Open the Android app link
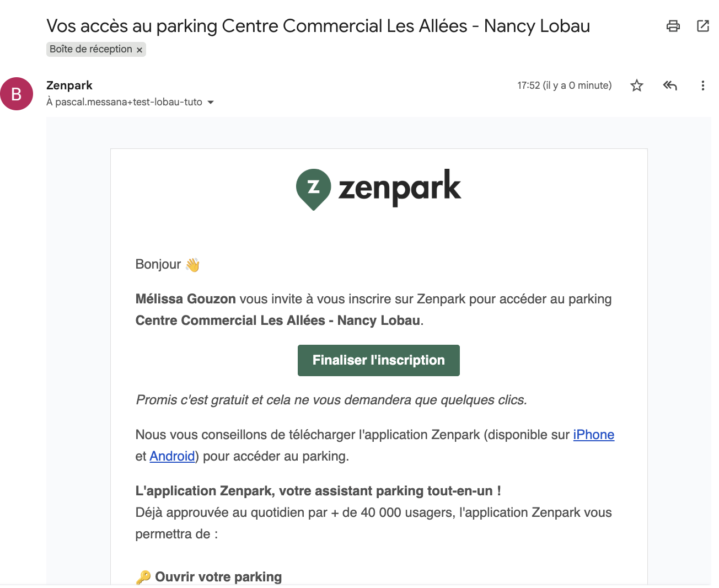Screen dimensions: 719x588 point(172,456)
